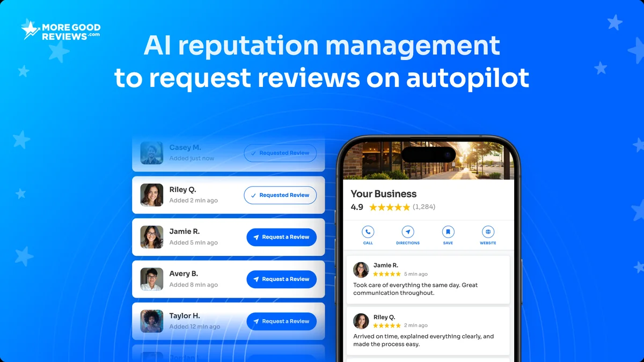
Task: Click the More Good Reviews logo
Action: click(x=61, y=31)
